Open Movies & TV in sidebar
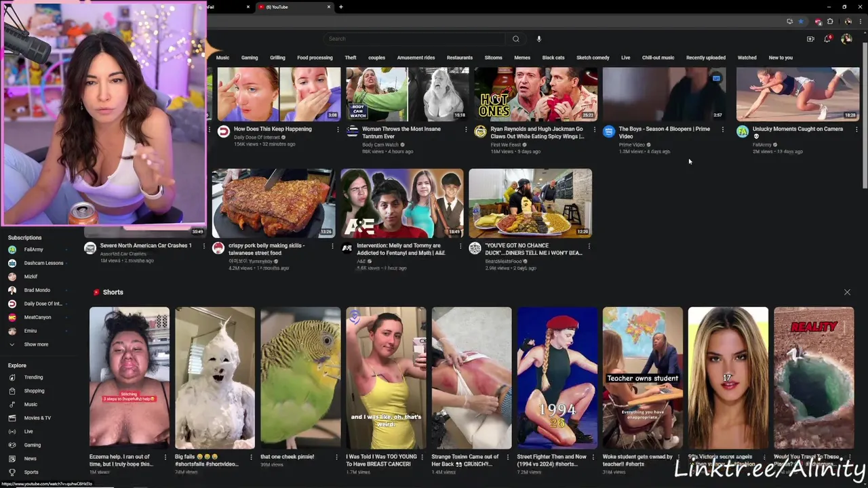This screenshot has width=868, height=488. point(37,418)
